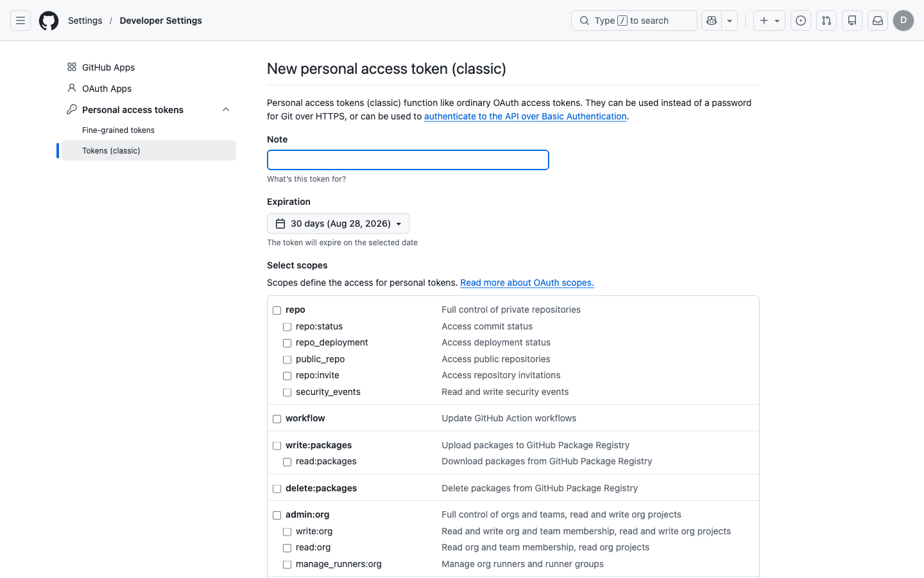The image size is (924, 578).
Task: Click the Note text input field
Action: point(408,160)
